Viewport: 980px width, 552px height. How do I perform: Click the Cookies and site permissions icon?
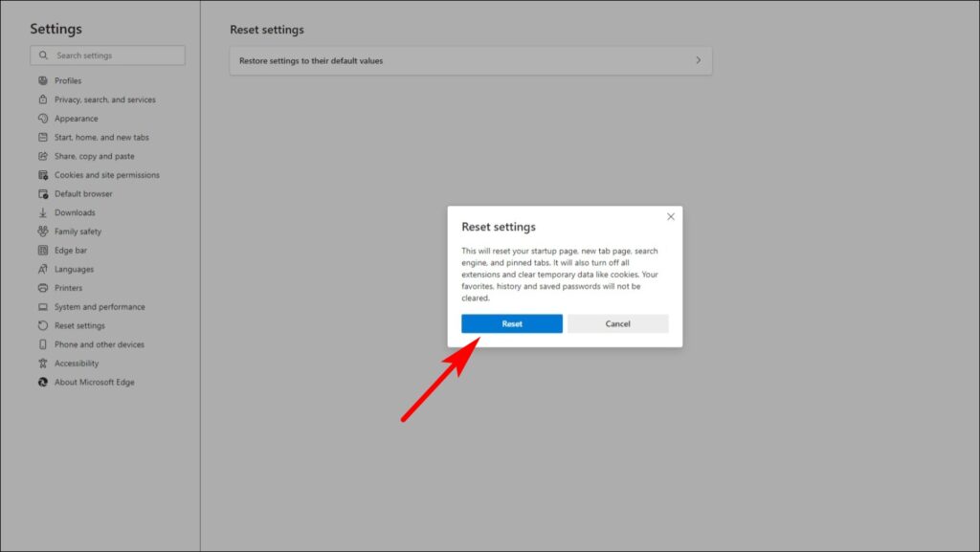point(42,175)
